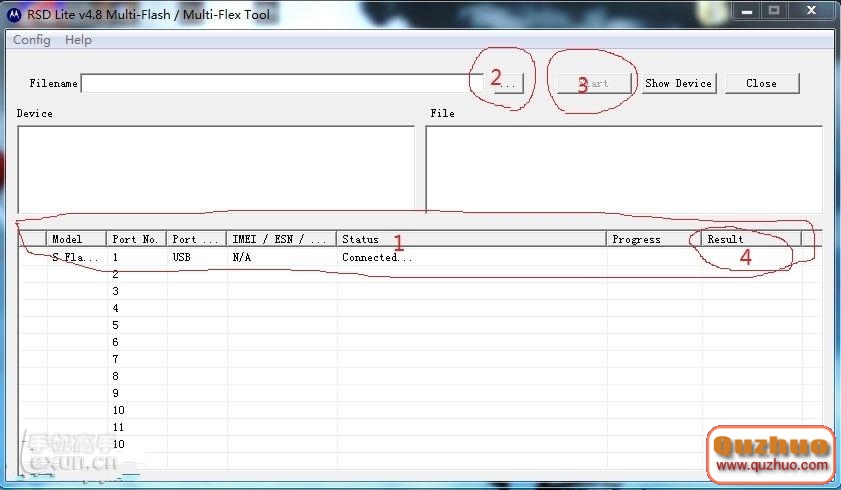Click the Motorola logo icon in title bar
The width and height of the screenshot is (841, 490).
(14, 14)
